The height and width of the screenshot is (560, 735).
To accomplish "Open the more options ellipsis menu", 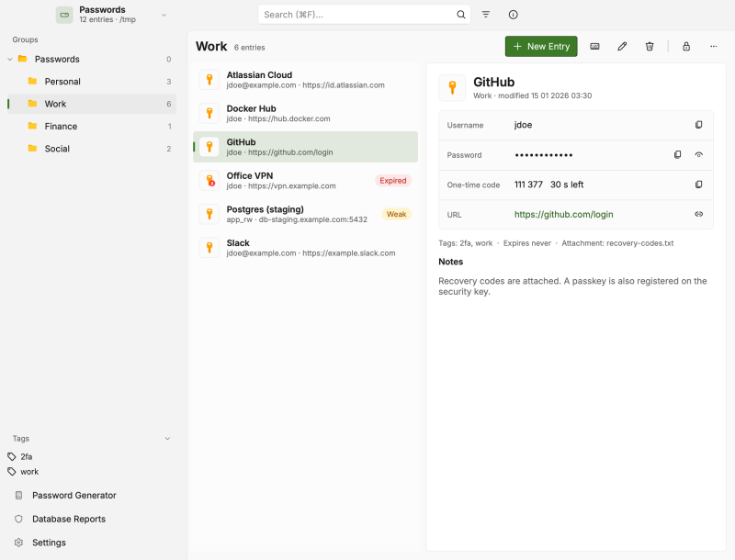I will (x=713, y=46).
